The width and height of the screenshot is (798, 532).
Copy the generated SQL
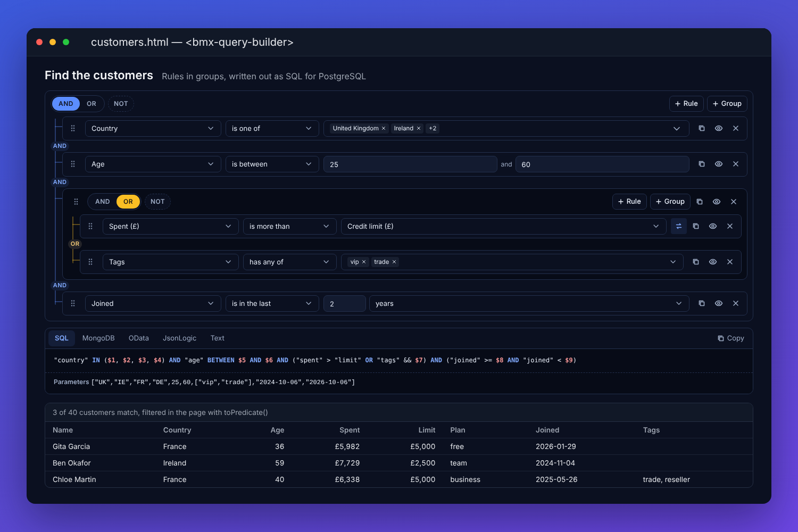tap(731, 338)
